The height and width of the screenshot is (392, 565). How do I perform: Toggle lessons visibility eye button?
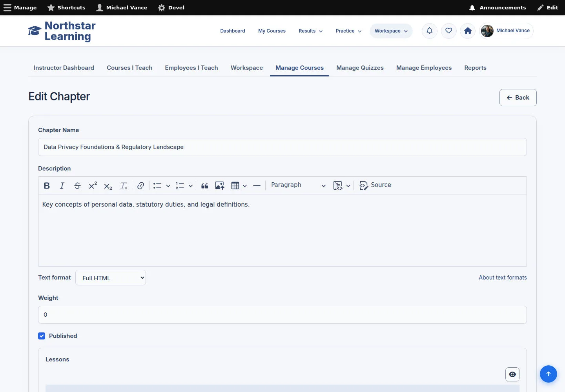tap(512, 374)
